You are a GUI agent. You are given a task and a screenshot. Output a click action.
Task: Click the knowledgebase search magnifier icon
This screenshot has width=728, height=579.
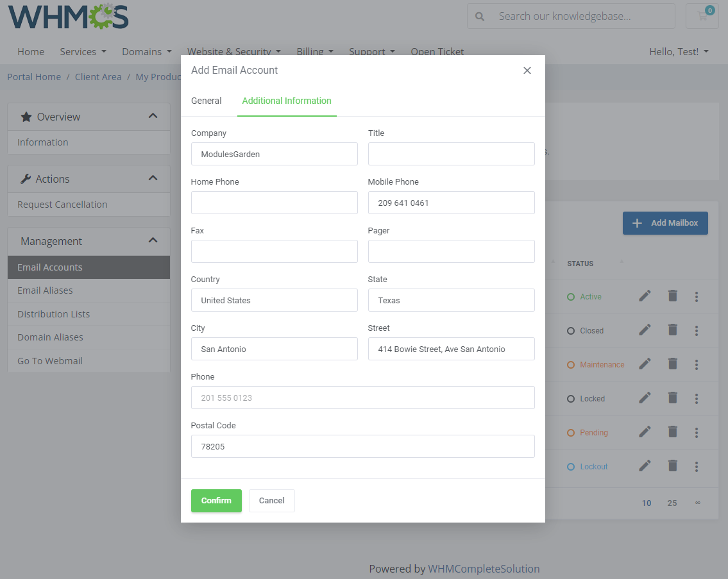tap(480, 16)
